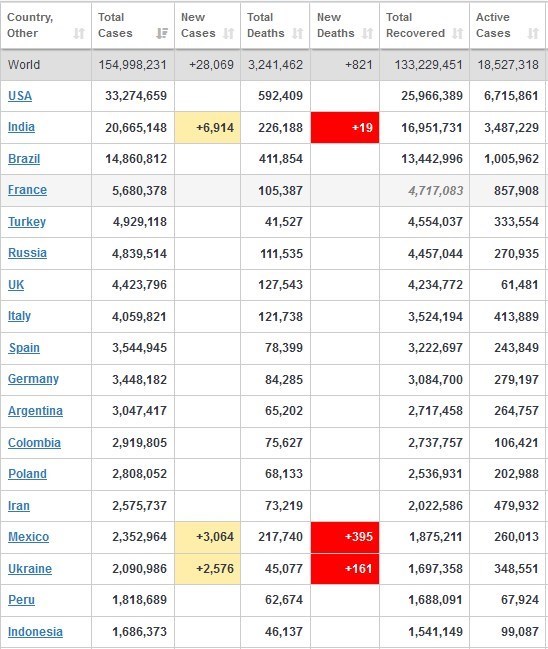
Task: Sort by Country, Other column icon
Action: [x=79, y=33]
